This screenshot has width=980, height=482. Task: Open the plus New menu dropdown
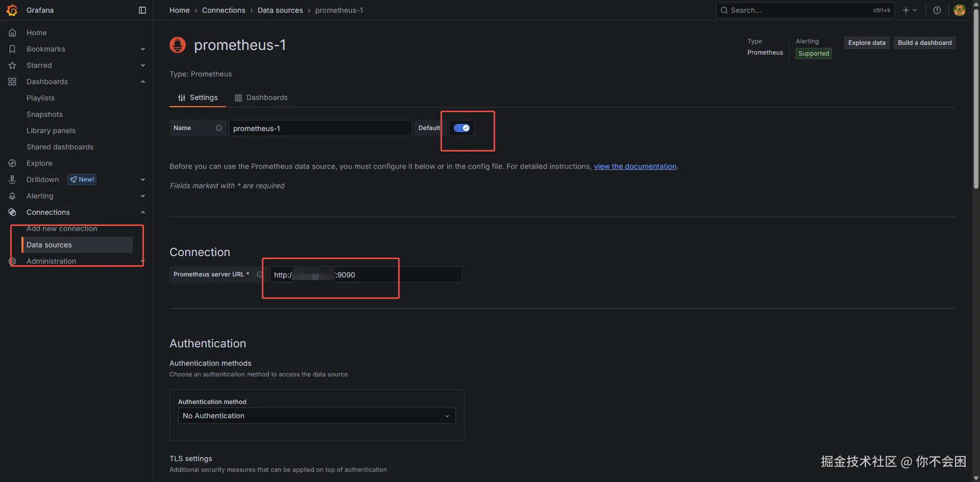pyautogui.click(x=910, y=10)
